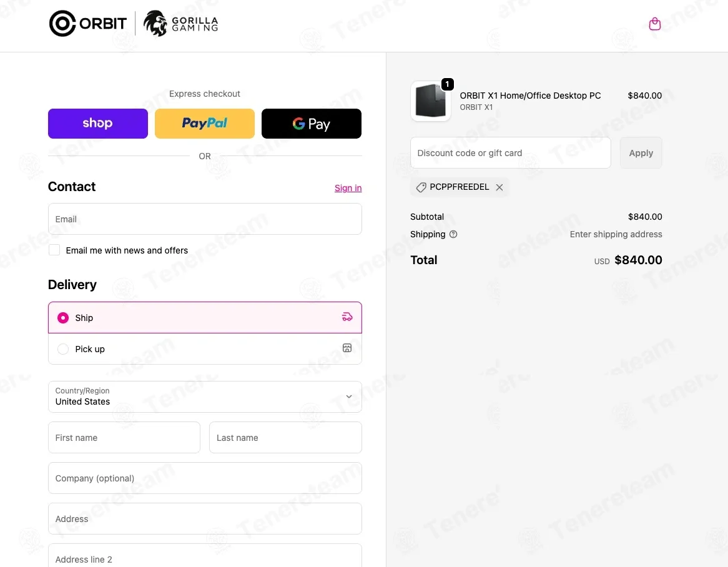Screen dimensions: 728x567
Task: Remove the PCPPFREEDEL discount code
Action: pos(499,187)
